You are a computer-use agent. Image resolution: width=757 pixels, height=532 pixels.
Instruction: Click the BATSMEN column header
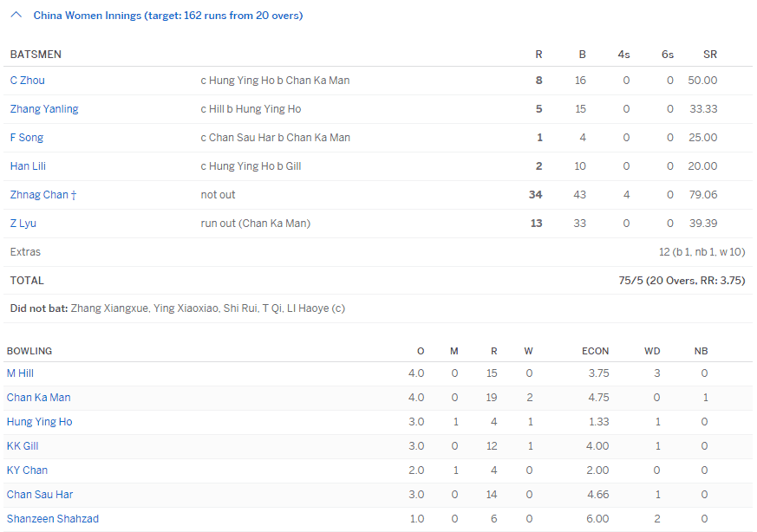click(x=36, y=55)
